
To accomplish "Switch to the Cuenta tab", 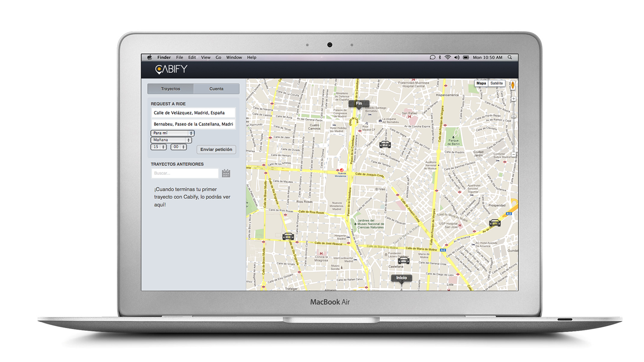I will pos(217,89).
